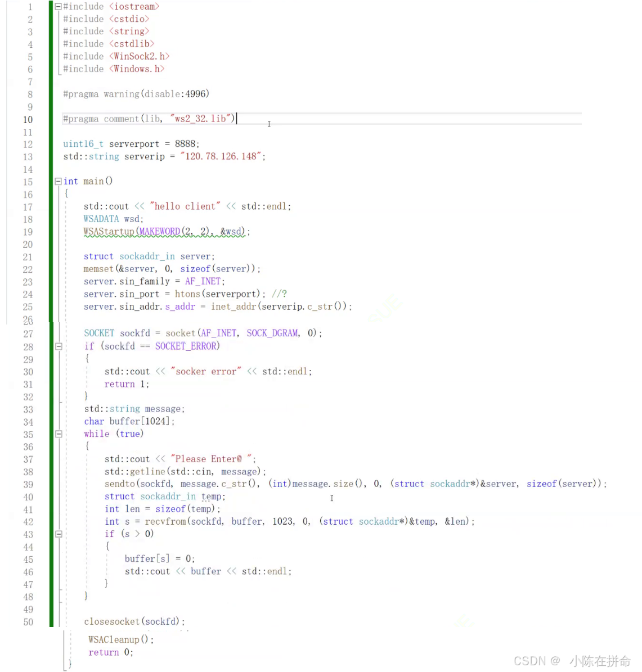Click the //? comment

[279, 294]
